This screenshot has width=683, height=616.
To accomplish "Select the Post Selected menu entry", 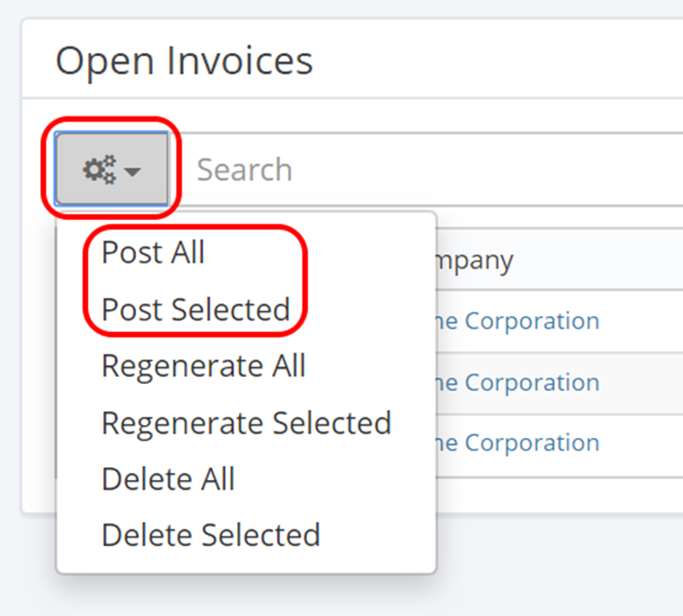I will [195, 309].
